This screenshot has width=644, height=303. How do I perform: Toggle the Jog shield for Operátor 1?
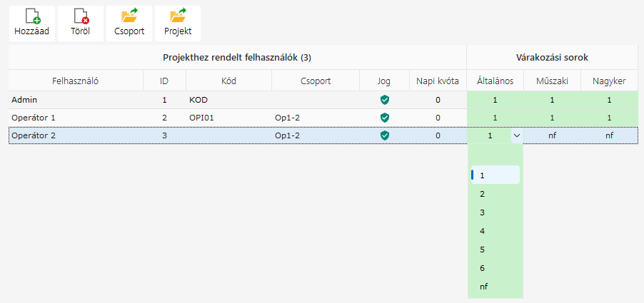385,118
